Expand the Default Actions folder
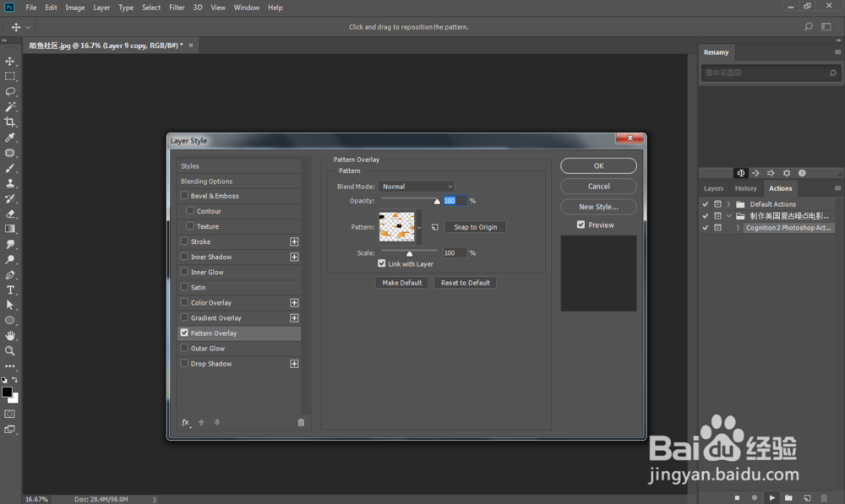 [x=728, y=204]
